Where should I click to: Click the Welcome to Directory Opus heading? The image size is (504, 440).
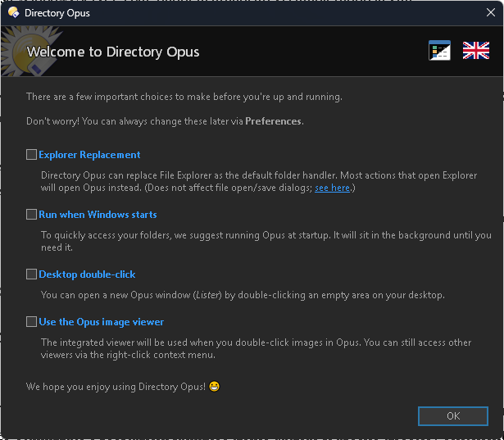(x=113, y=52)
